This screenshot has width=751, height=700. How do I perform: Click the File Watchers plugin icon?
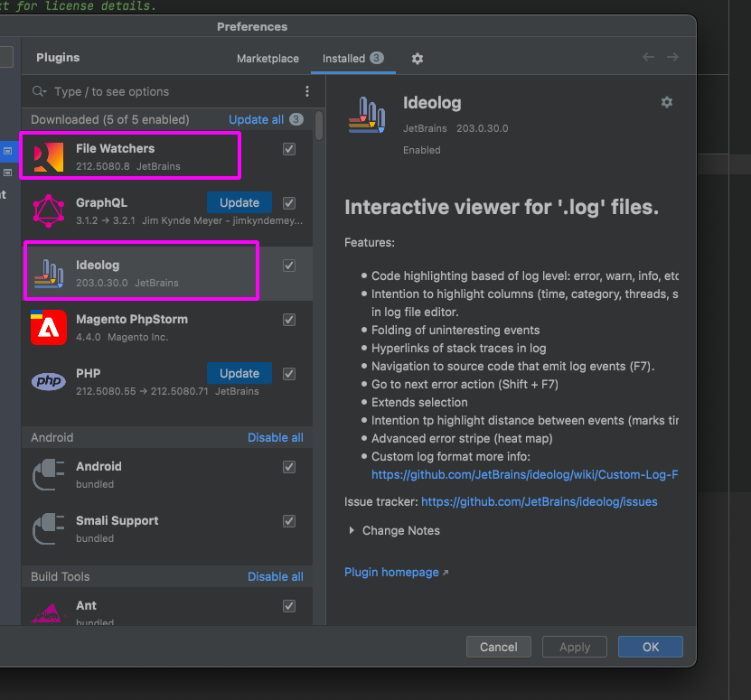click(49, 156)
